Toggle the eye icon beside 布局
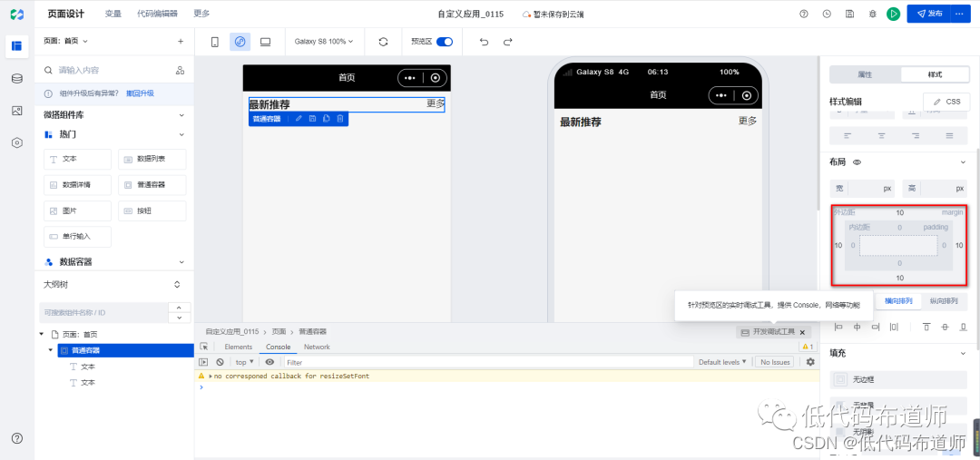Viewport: 980px width, 460px height. 857,162
